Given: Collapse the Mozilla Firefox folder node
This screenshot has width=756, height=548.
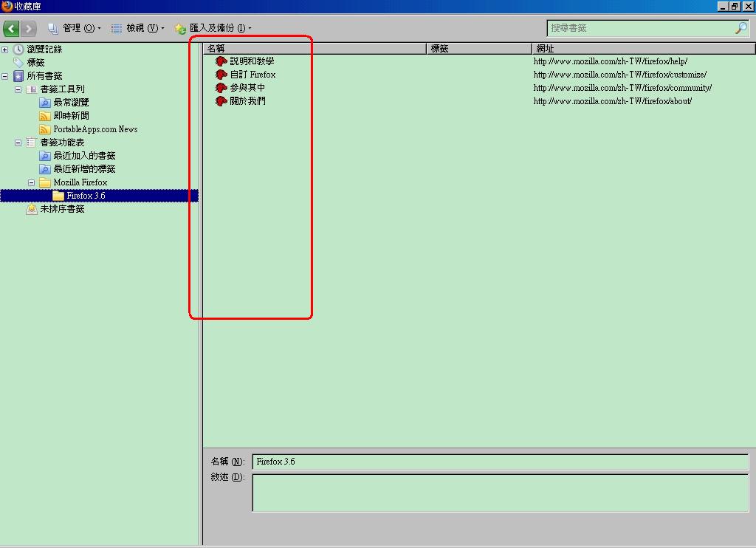Looking at the screenshot, I should tap(31, 183).
